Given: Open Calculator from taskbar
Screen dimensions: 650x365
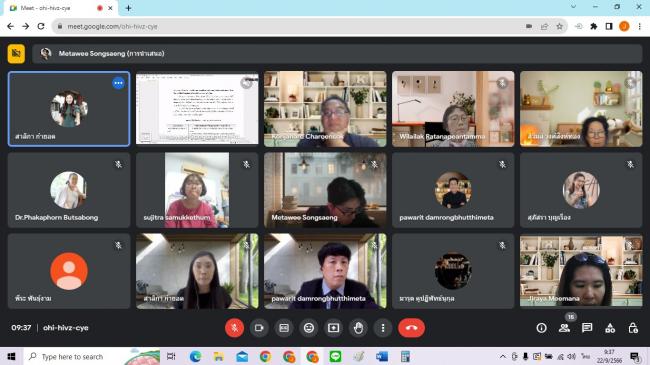Looking at the screenshot, I should 405,356.
